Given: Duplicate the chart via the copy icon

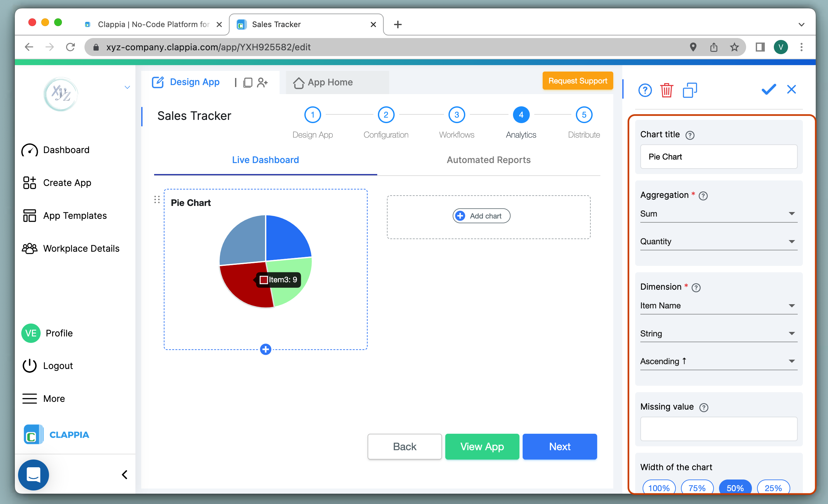Looking at the screenshot, I should [x=690, y=90].
